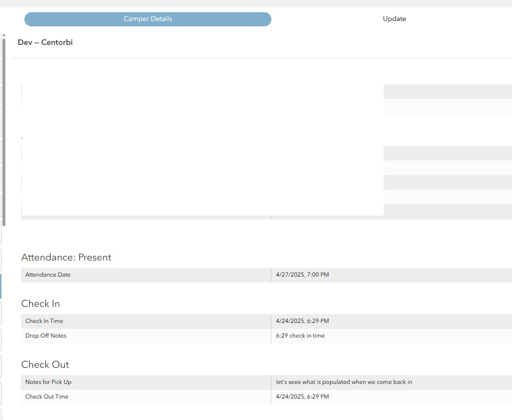Click the Dev -- Centorbi camper name
Image resolution: width=512 pixels, height=420 pixels.
pos(45,42)
